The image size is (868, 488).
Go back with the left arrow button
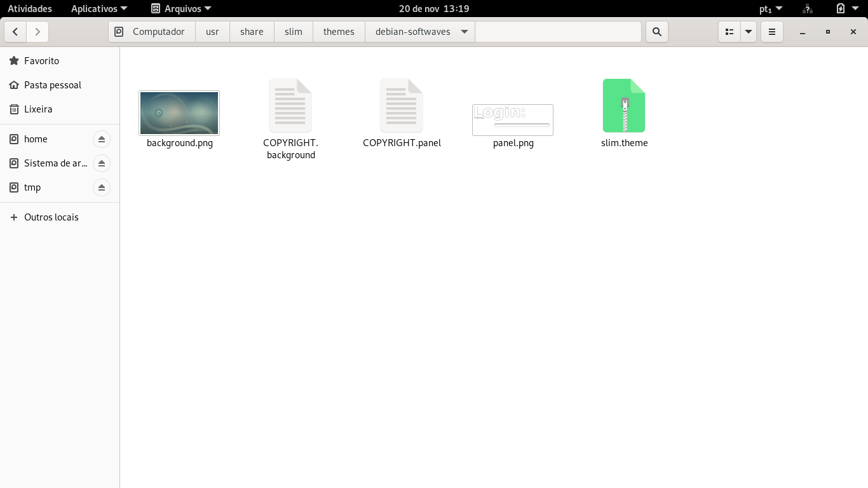click(15, 32)
